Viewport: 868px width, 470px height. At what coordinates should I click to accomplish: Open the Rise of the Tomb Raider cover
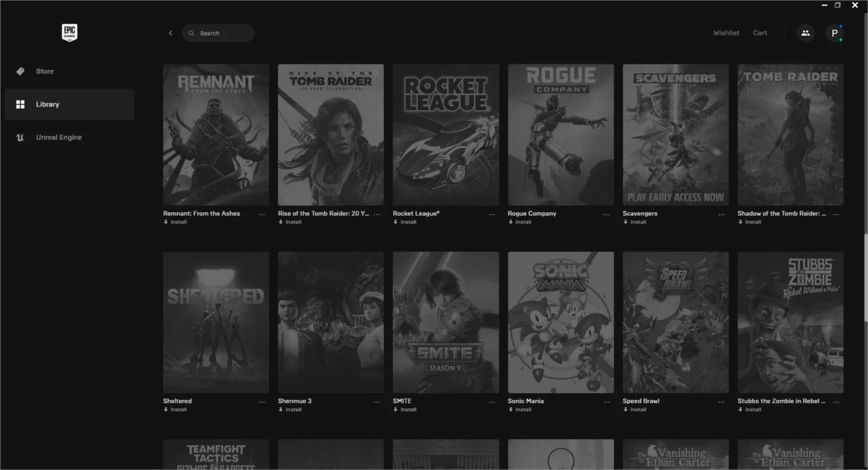[x=330, y=135]
